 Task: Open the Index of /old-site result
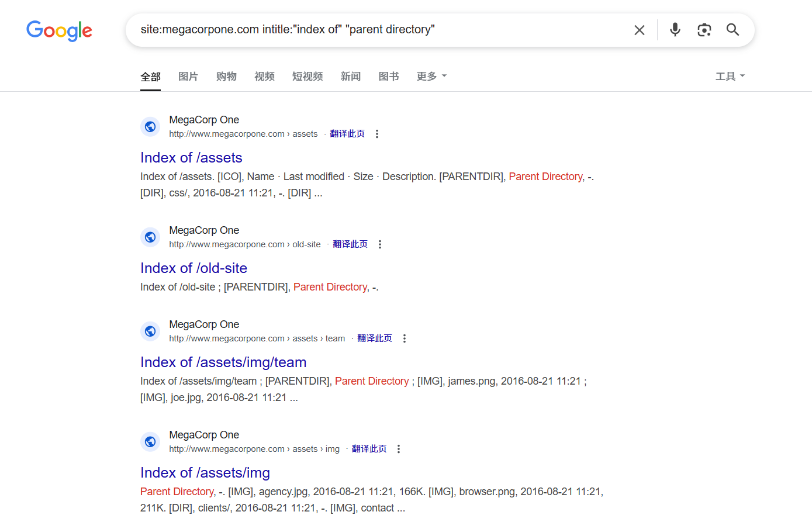[x=194, y=268]
